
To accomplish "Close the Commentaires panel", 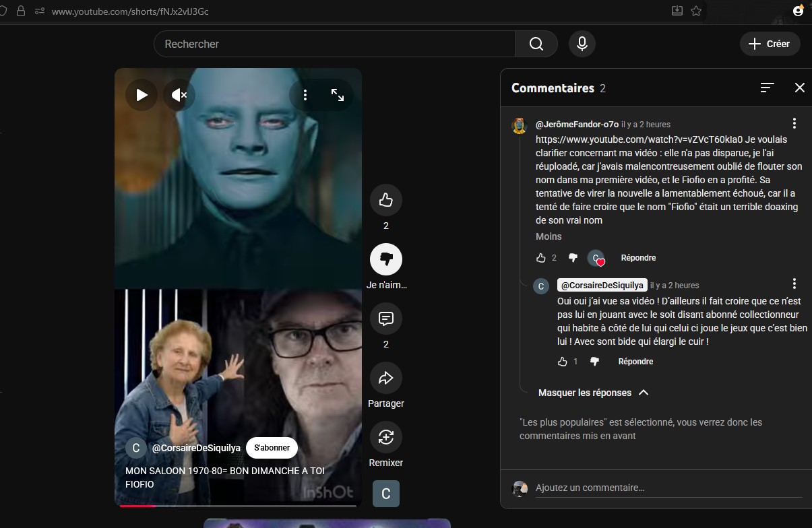I will pyautogui.click(x=799, y=88).
